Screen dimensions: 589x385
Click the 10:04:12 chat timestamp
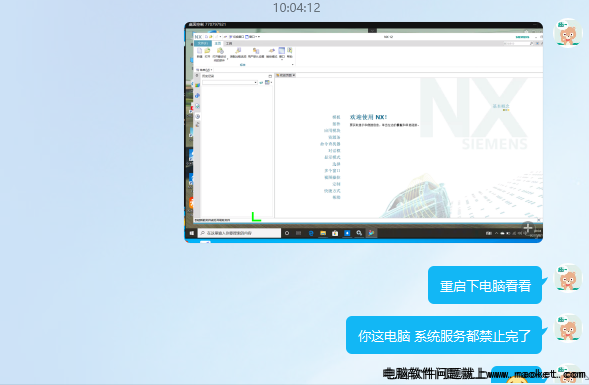pyautogui.click(x=296, y=8)
